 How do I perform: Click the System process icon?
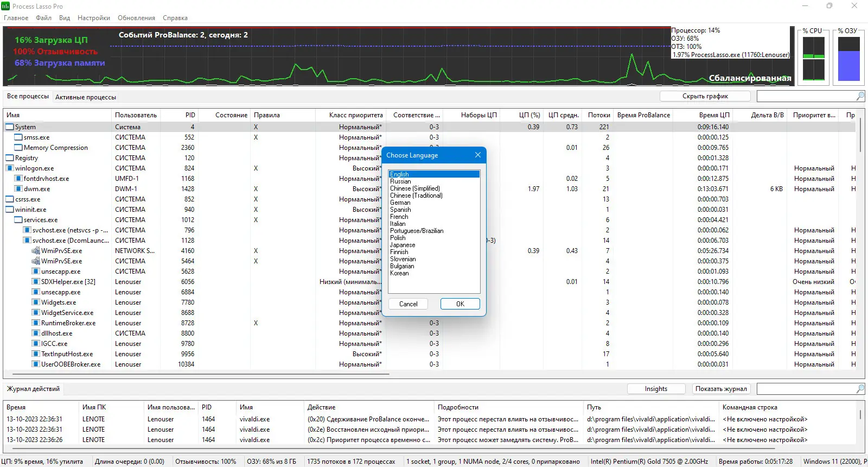(10, 127)
